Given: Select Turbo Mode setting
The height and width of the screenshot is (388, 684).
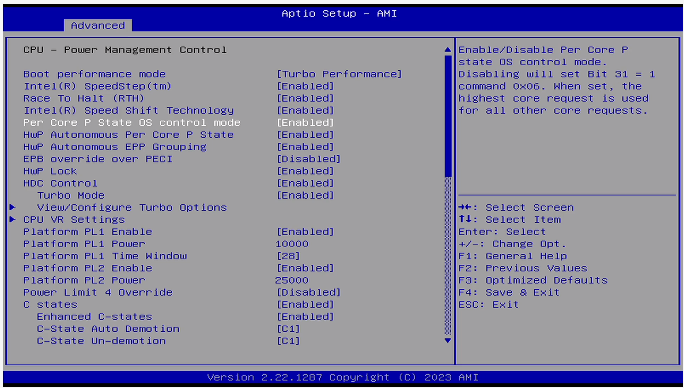Looking at the screenshot, I should coord(71,195).
